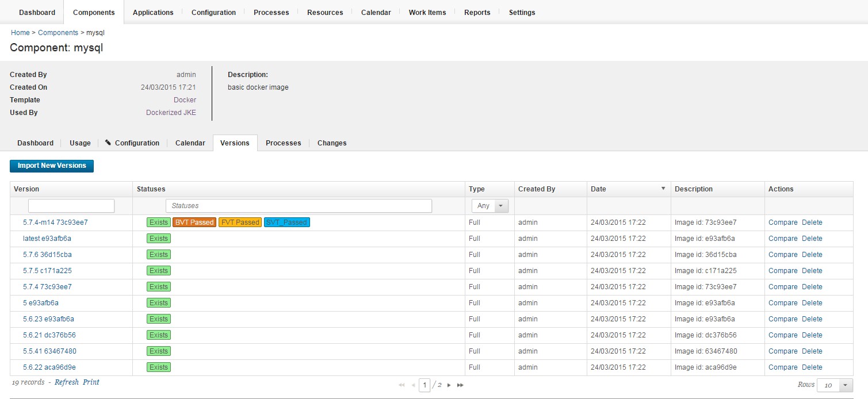The image size is (868, 399).
Task: Follow the Home breadcrumb link
Action: coord(20,33)
